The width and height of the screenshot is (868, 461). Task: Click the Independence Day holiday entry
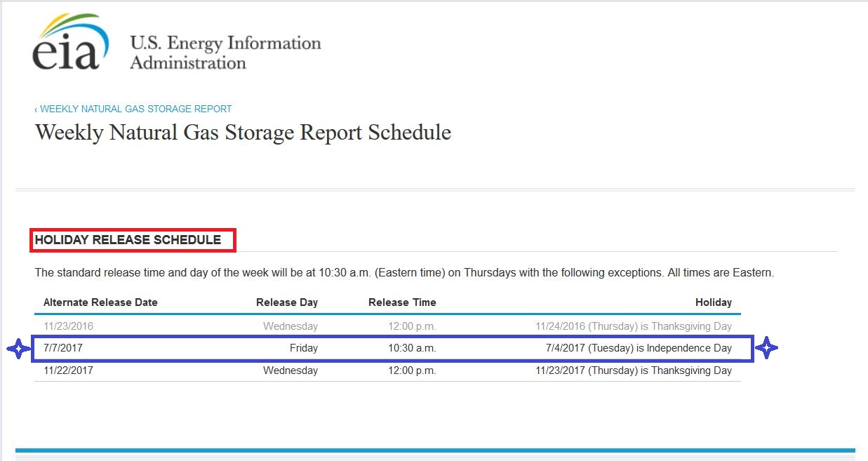pos(638,348)
